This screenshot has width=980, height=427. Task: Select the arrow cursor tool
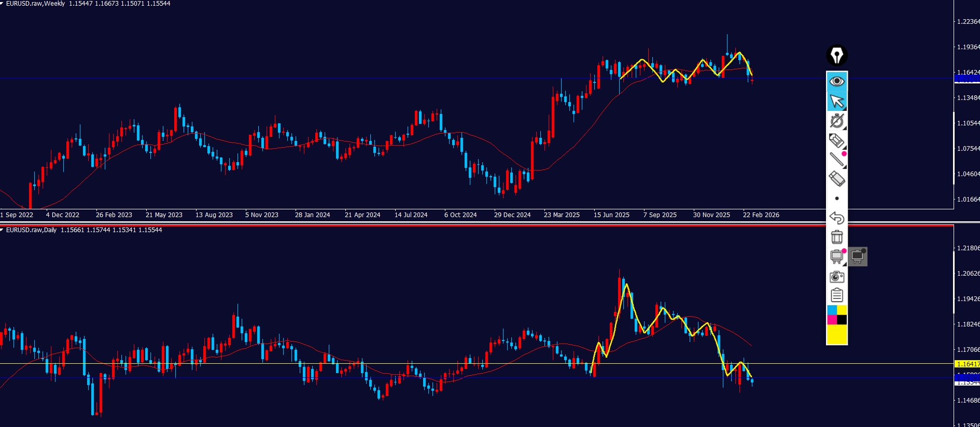point(836,101)
